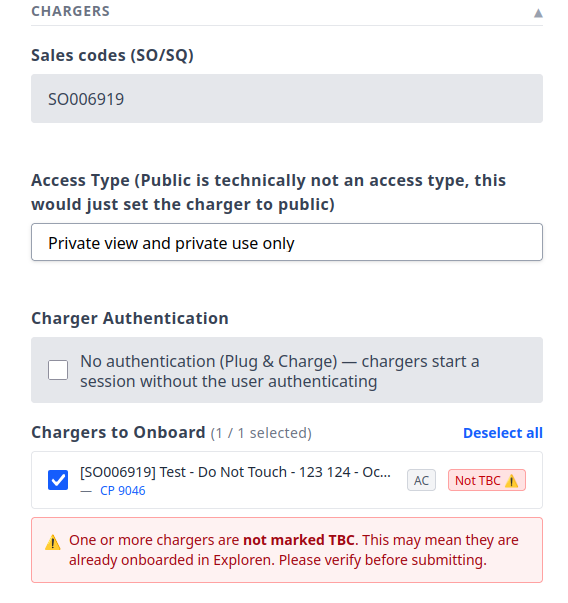Click warning icon in red alert box
This screenshot has width=568, height=603.
(53, 543)
